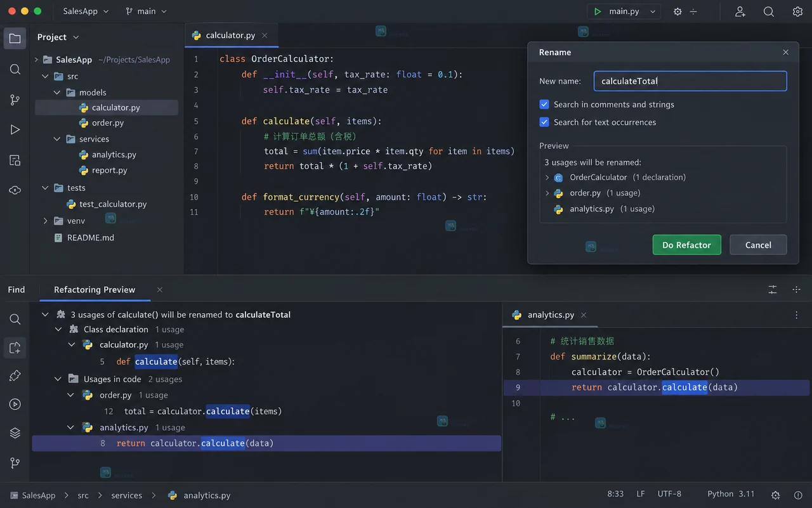
Task: Click the open-in-new-tab icon in Find panel sidebar
Action: [15, 348]
